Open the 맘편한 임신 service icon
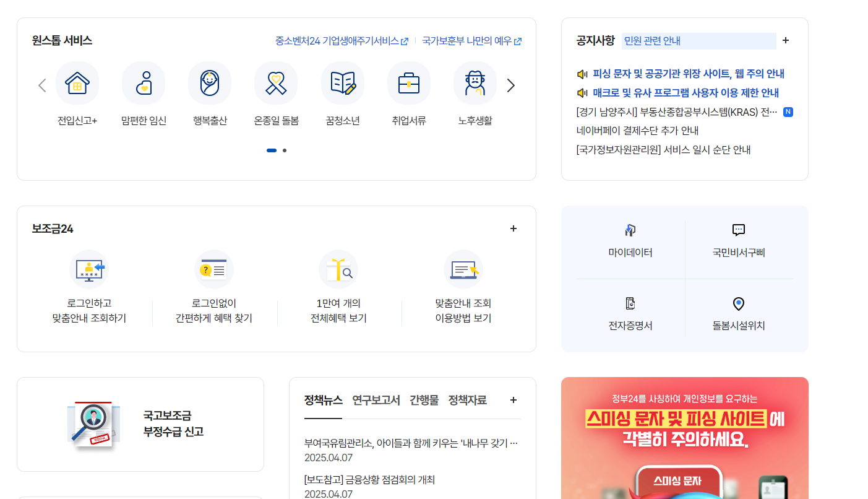 pos(144,83)
